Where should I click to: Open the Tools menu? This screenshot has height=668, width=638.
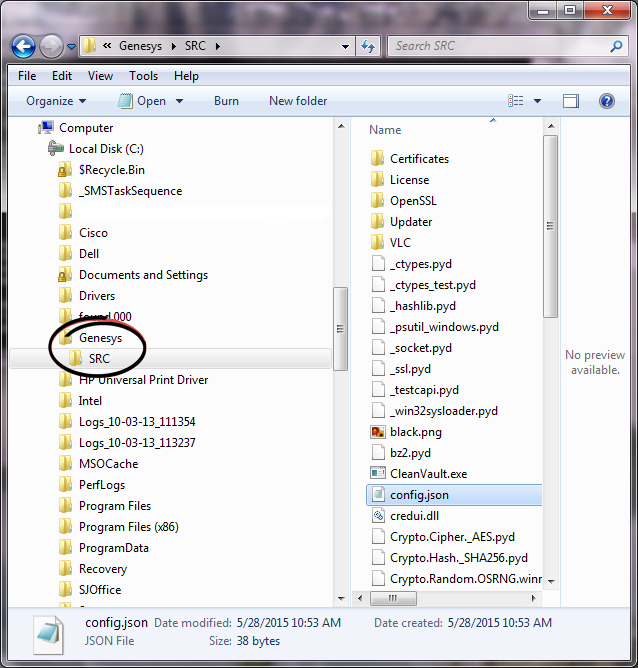[x=143, y=76]
